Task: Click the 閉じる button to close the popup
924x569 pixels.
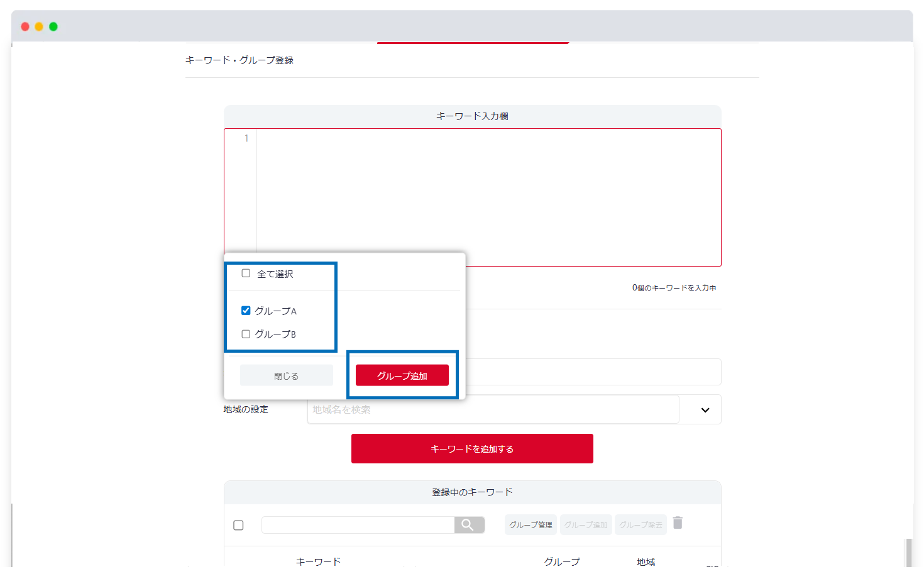Action: [x=286, y=375]
